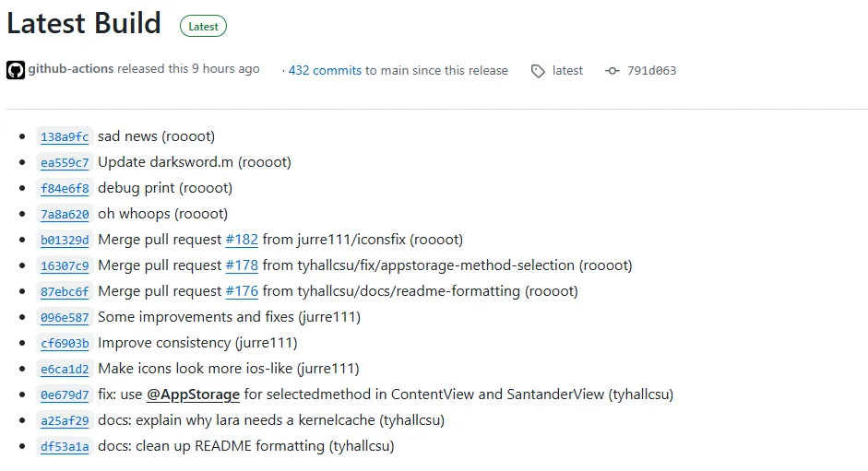Open commit 7a8a620 oh whoops

pyautogui.click(x=65, y=215)
